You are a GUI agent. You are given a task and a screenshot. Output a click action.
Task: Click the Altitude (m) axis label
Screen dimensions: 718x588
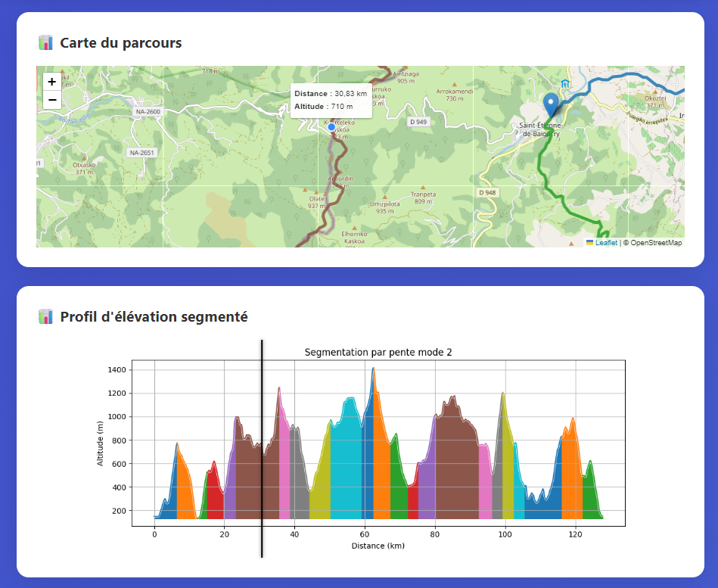pyautogui.click(x=100, y=443)
